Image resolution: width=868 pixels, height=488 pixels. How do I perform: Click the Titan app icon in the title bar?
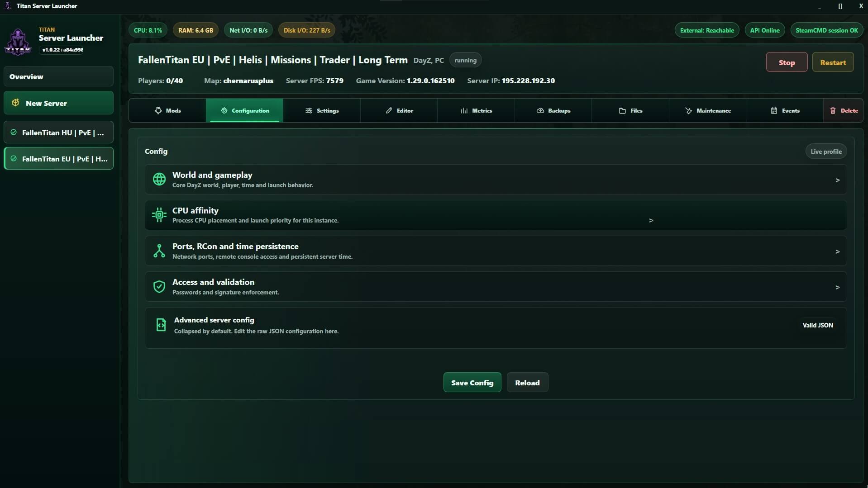(8, 6)
